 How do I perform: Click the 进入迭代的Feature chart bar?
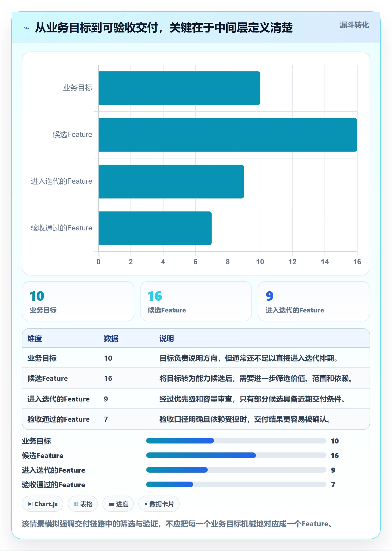coord(171,181)
